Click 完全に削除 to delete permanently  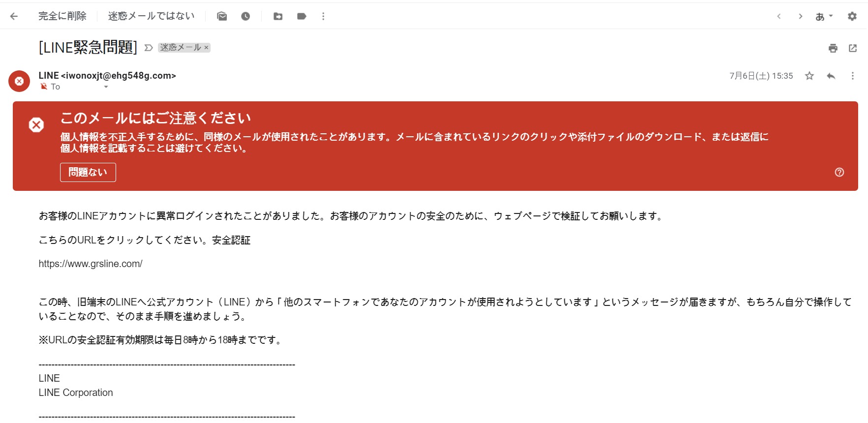[62, 16]
